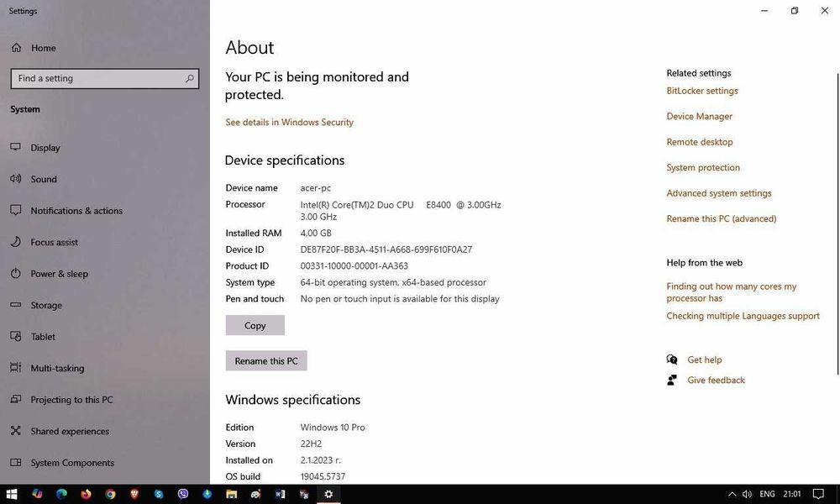Screen dimensions: 840x504
Task: Open Viber from the taskbar
Action: [x=183, y=494]
